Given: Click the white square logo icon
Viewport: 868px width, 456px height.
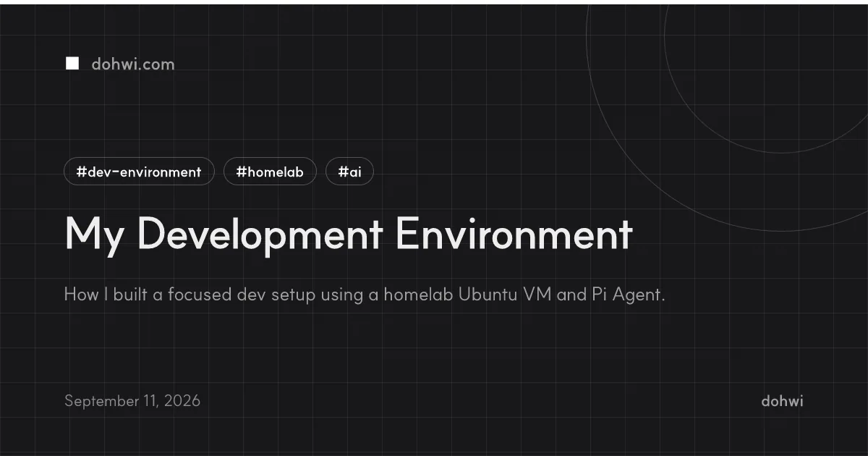Looking at the screenshot, I should (72, 64).
